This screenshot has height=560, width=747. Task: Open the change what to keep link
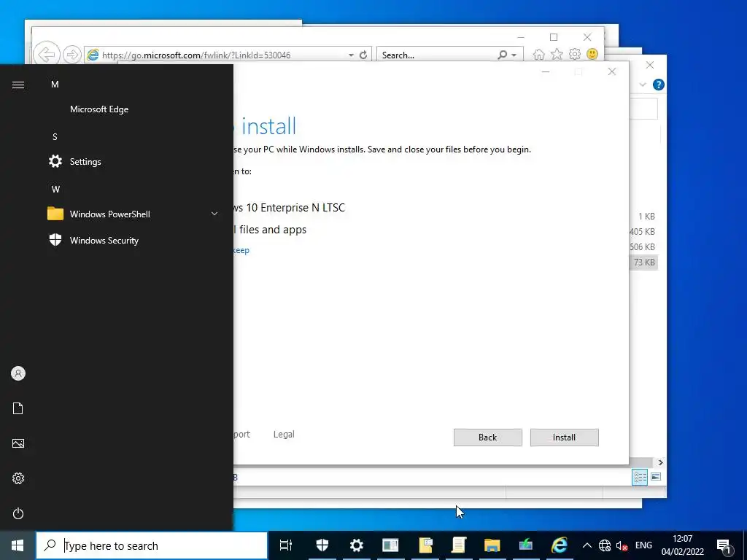tap(241, 250)
